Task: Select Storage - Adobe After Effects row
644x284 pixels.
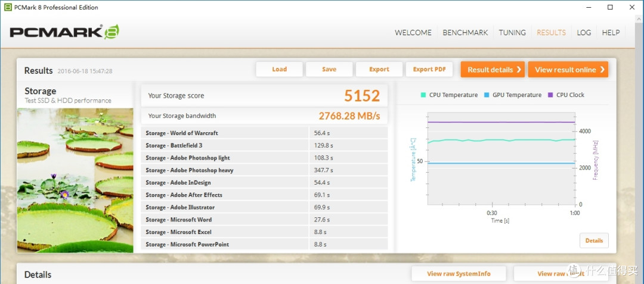Action: coord(264,195)
